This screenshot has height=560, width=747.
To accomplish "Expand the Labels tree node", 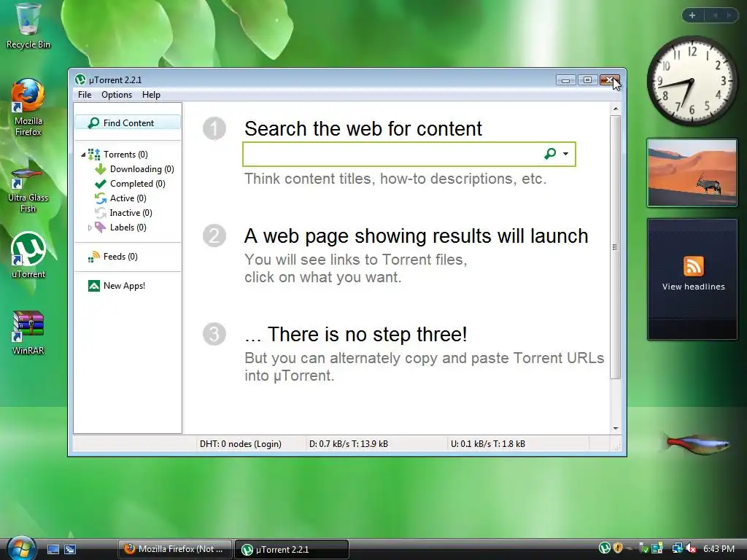I will [x=90, y=227].
